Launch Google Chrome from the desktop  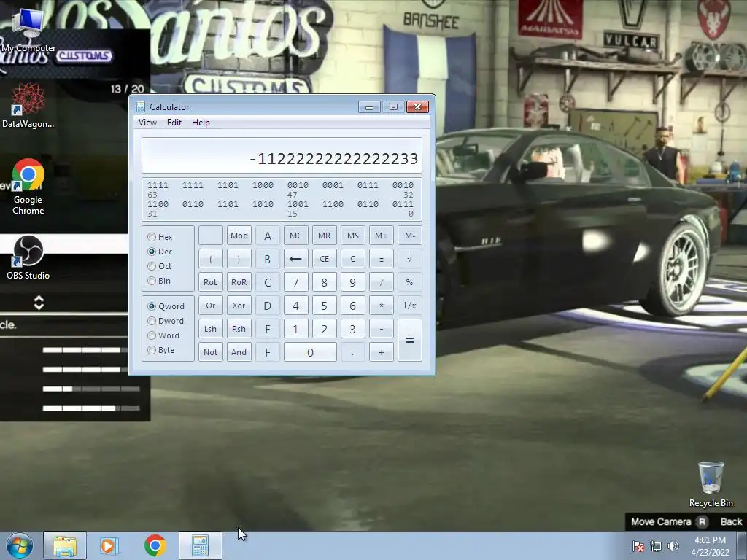28,187
